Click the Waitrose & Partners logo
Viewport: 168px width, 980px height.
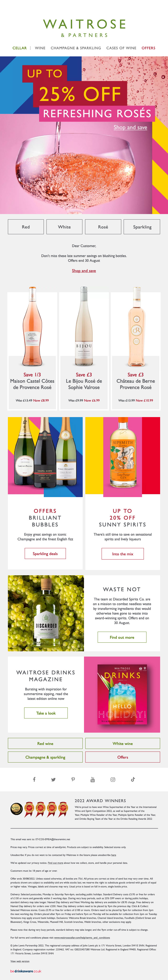point(84,28)
